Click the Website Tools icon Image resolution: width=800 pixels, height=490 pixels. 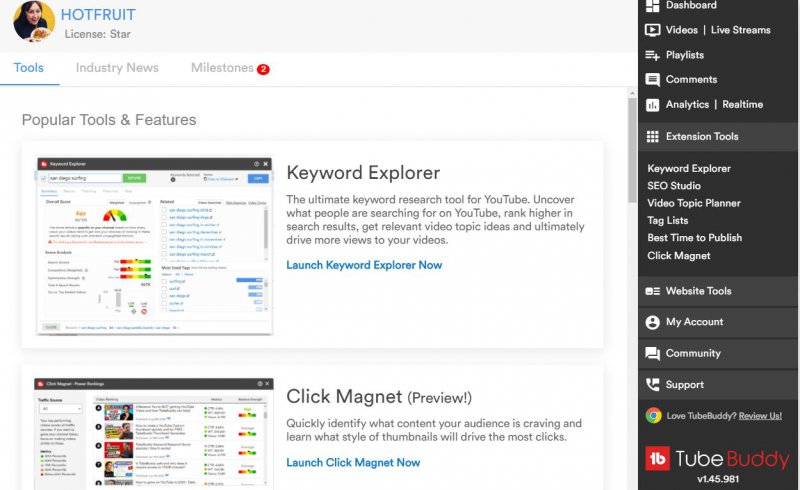coord(652,291)
